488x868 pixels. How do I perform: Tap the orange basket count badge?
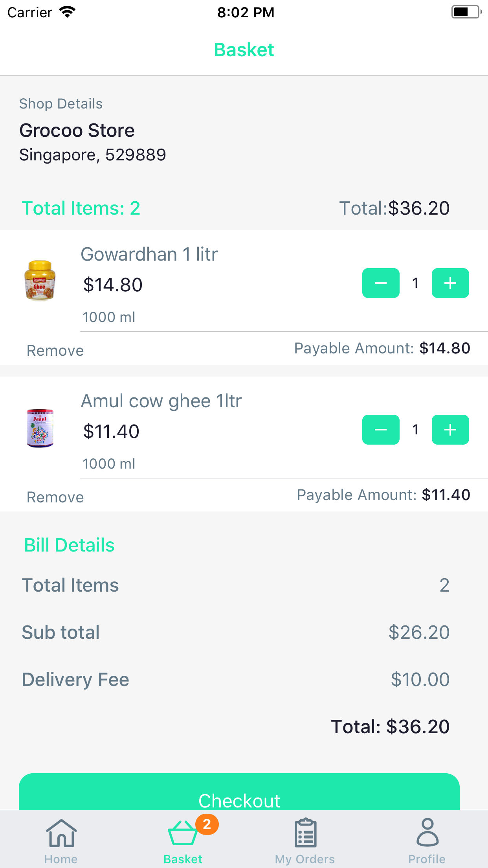[x=207, y=824]
